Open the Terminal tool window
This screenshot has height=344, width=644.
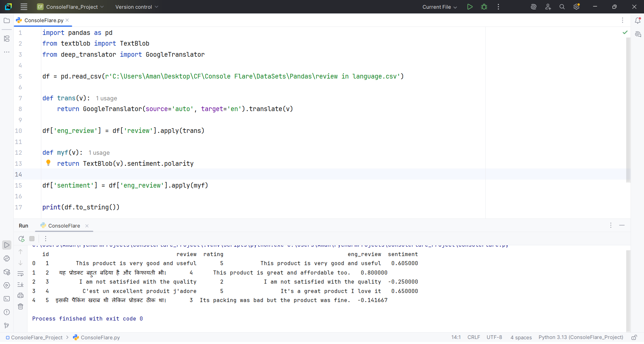(x=7, y=299)
